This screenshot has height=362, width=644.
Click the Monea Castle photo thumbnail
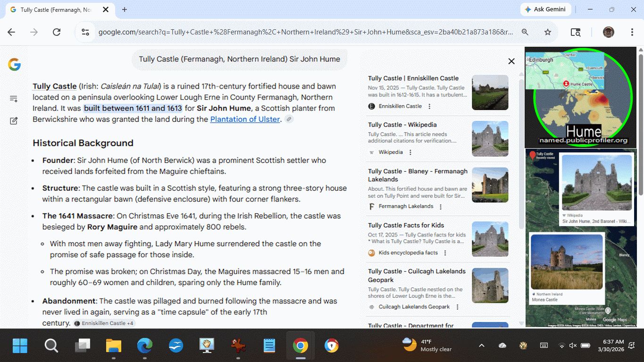(567, 262)
